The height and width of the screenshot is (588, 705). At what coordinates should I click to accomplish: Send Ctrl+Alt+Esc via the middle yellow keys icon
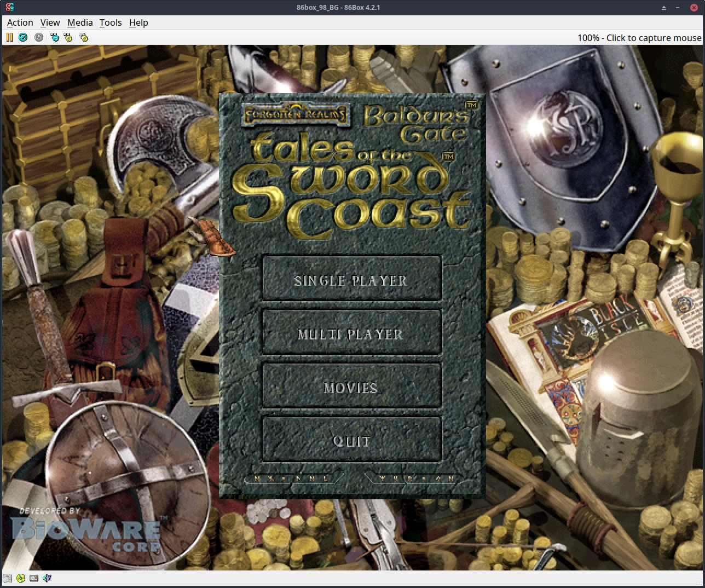click(68, 37)
